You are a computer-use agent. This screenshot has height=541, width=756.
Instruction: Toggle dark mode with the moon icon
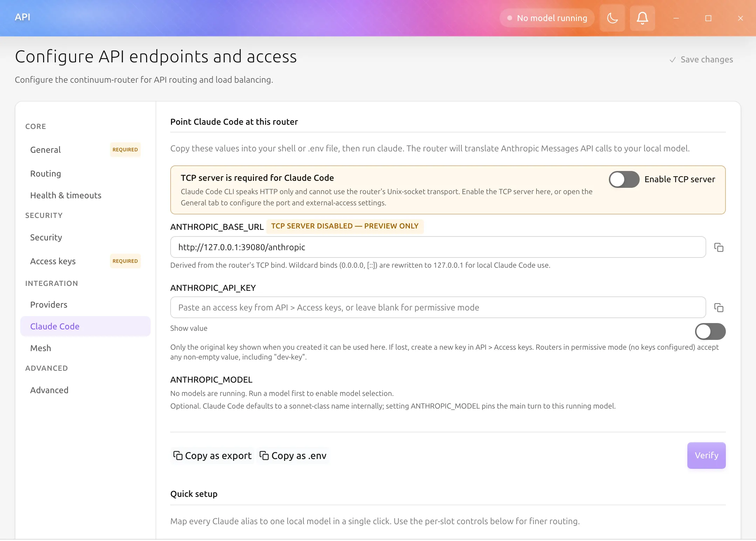tap(612, 18)
